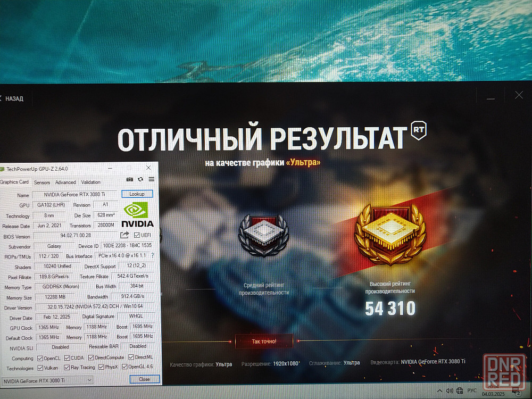Click the Digital Signature value WHQL
532x399 pixels.
tap(136, 316)
